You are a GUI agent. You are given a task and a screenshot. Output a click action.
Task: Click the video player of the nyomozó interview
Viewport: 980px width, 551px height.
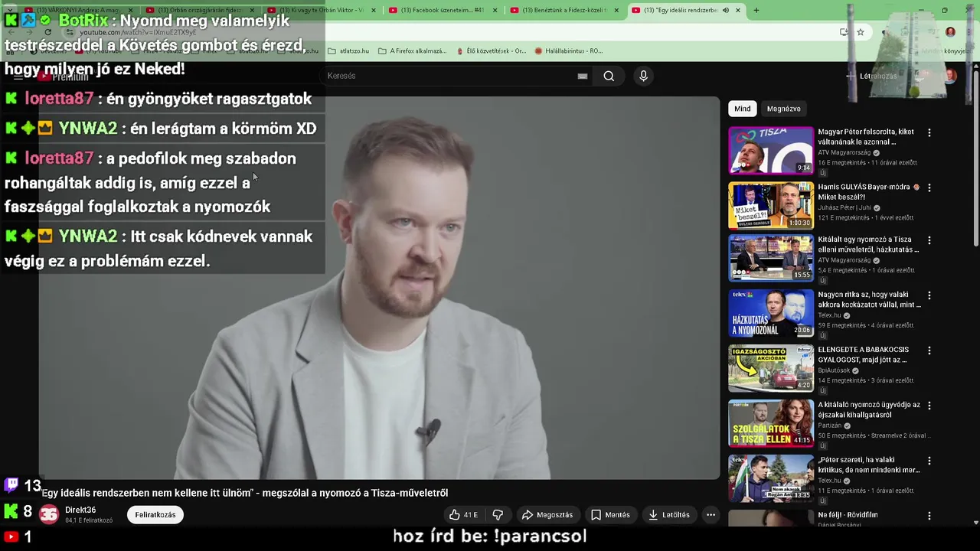380,289
